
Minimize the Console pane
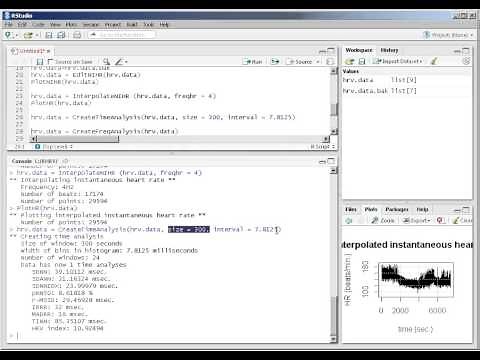tap(322, 162)
